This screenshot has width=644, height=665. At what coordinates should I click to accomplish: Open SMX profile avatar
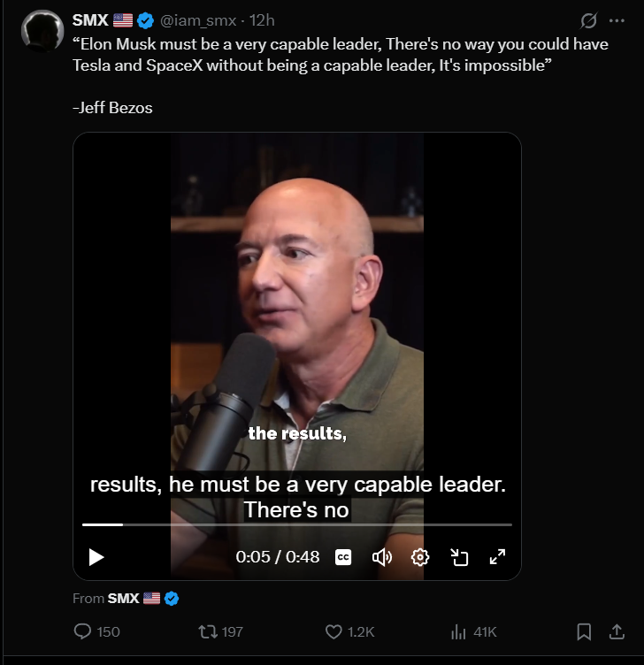(x=41, y=32)
